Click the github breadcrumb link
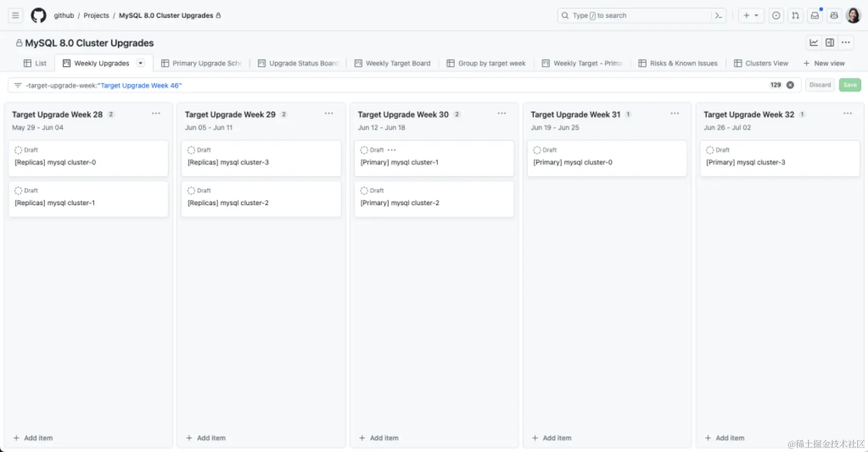Image resolution: width=868 pixels, height=452 pixels. point(64,15)
